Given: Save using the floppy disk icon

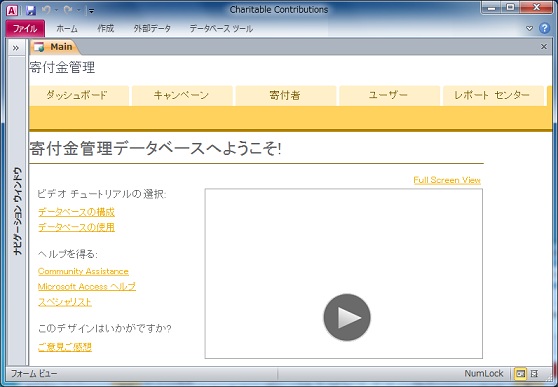Looking at the screenshot, I should click(x=31, y=10).
